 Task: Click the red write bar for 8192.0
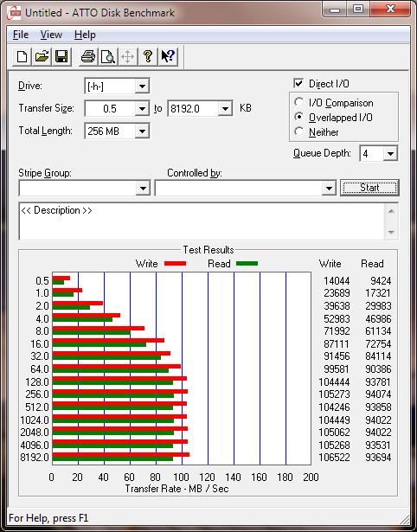click(x=121, y=455)
